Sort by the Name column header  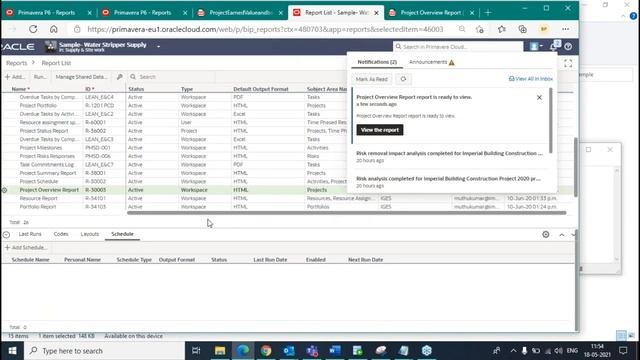20,89
